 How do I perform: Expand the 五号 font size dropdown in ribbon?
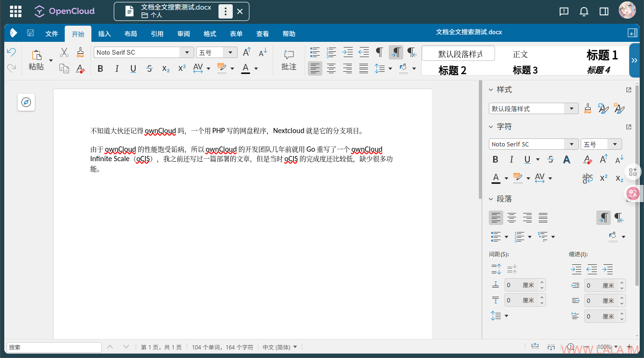point(231,53)
